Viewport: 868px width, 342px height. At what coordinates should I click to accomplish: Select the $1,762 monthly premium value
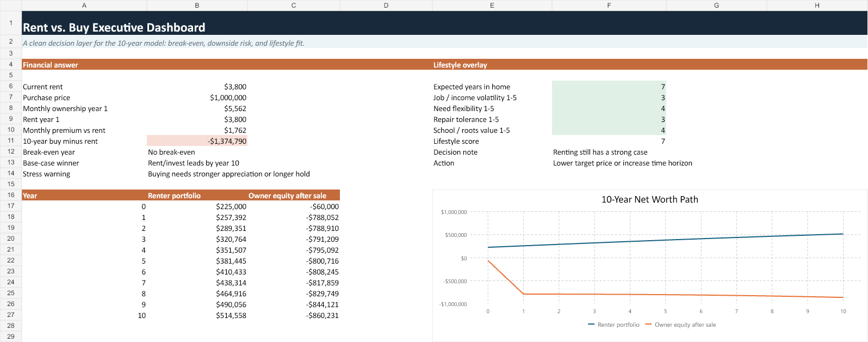[197, 130]
